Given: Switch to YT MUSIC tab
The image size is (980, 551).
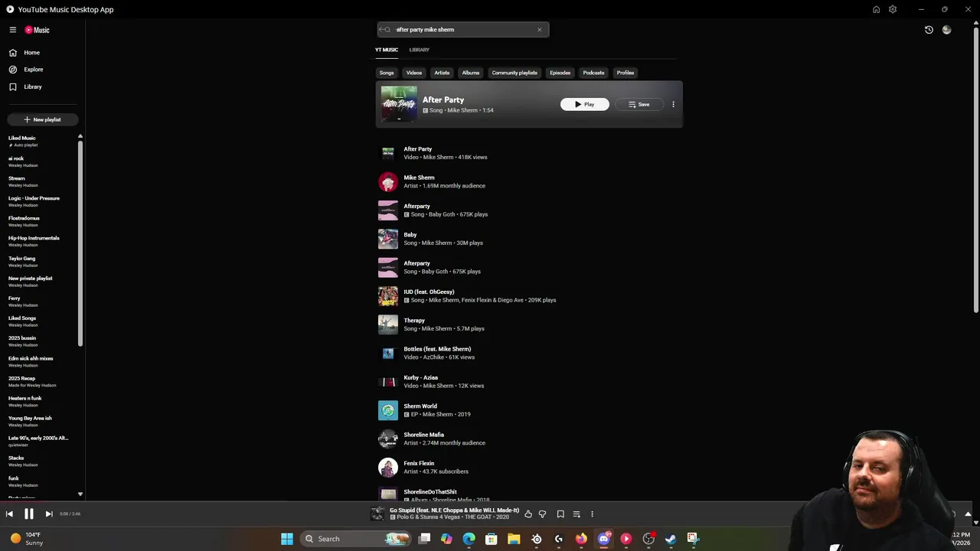Looking at the screenshot, I should click(x=387, y=50).
